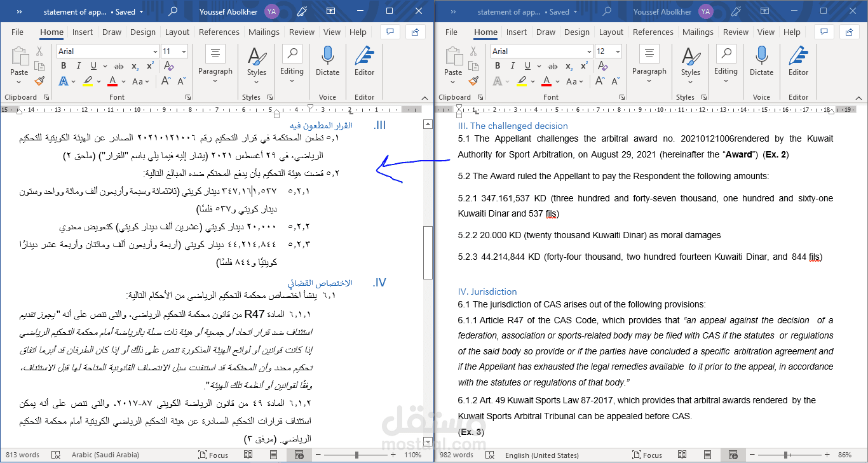Enable subscript formatting

click(135, 65)
